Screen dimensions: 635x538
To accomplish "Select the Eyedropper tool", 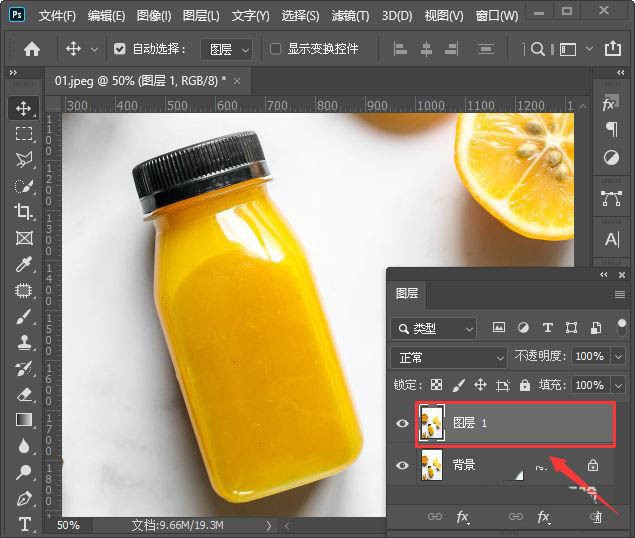I will [23, 264].
